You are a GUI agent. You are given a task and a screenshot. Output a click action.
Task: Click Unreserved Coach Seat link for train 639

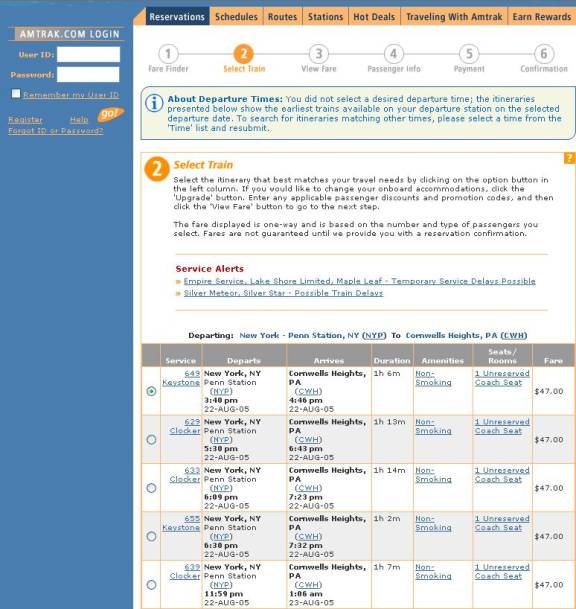point(502,571)
